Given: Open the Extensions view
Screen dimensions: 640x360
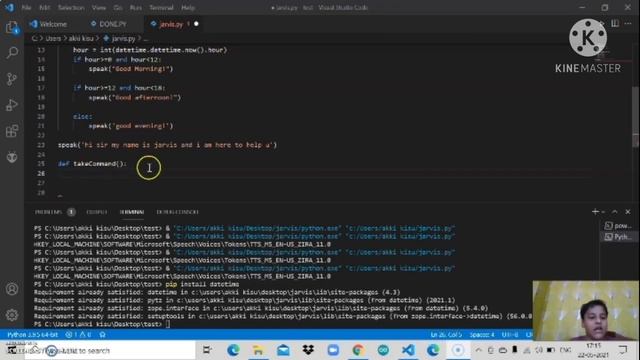Looking at the screenshot, I should pos(12,131).
